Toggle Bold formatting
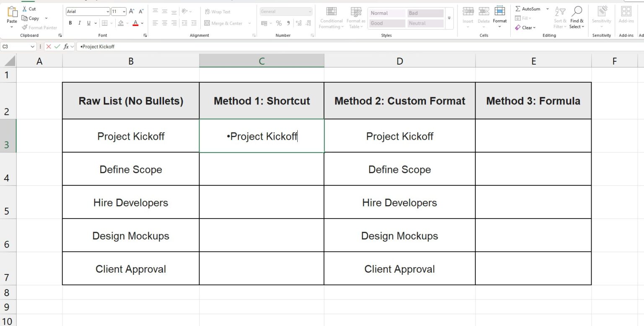 point(70,23)
